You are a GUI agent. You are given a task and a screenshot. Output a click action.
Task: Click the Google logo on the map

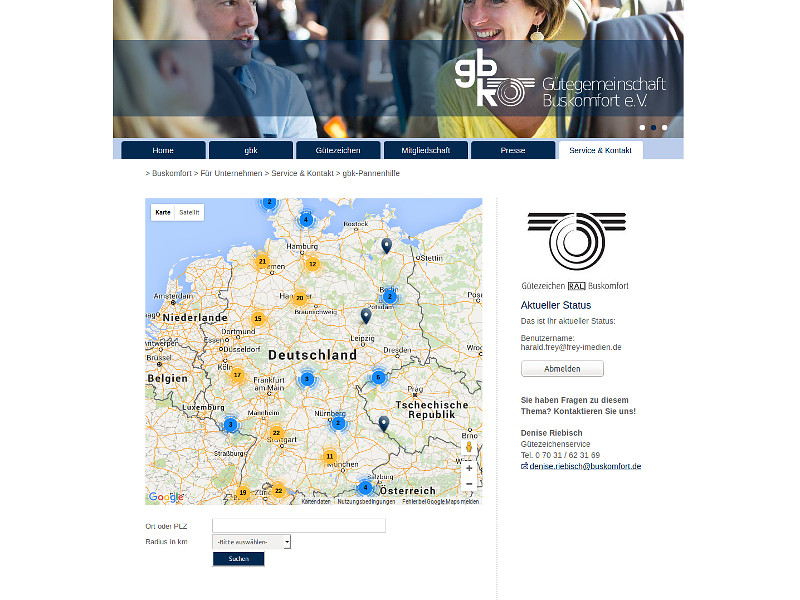[x=166, y=497]
